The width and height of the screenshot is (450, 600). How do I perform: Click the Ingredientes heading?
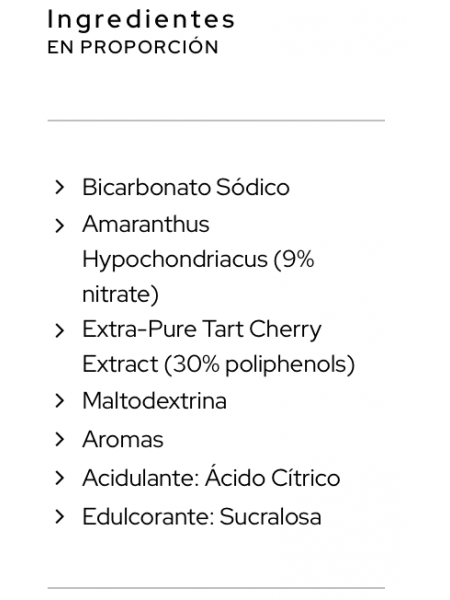click(x=141, y=20)
